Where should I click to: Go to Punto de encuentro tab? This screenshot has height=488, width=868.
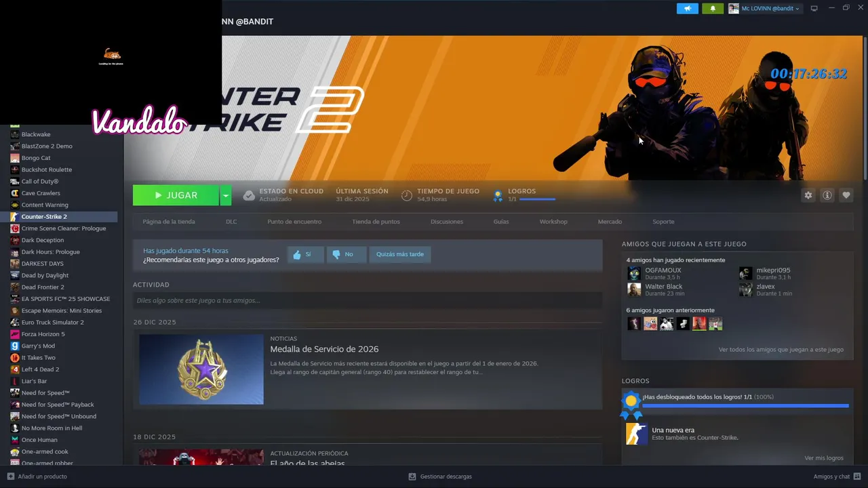[294, 222]
